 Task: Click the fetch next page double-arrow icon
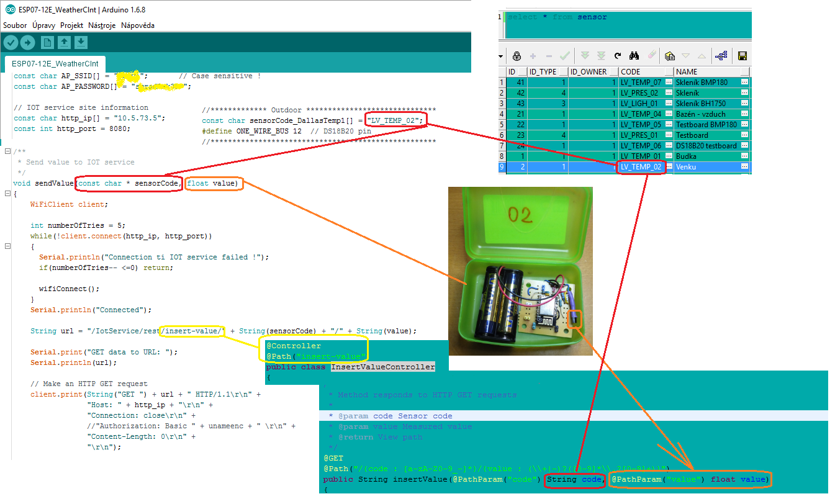tap(585, 56)
